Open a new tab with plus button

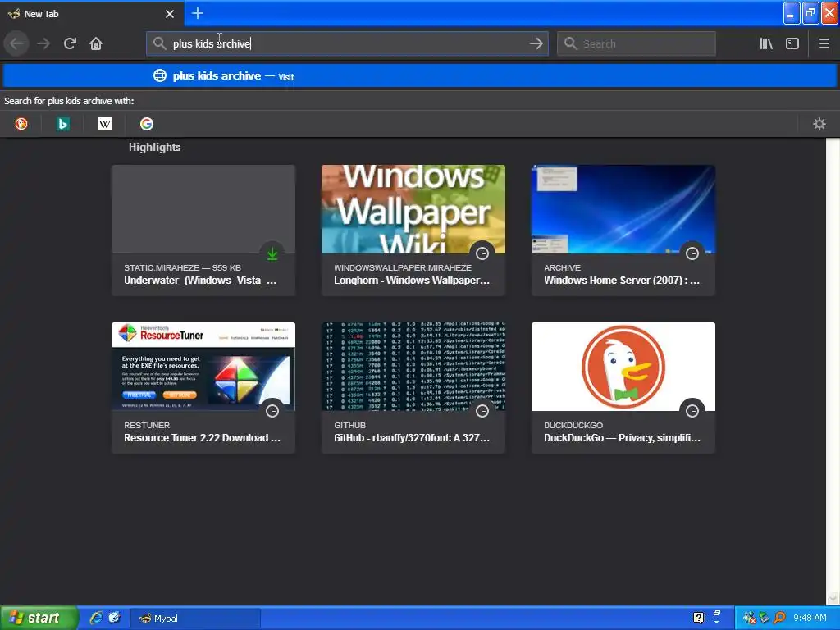coord(198,13)
